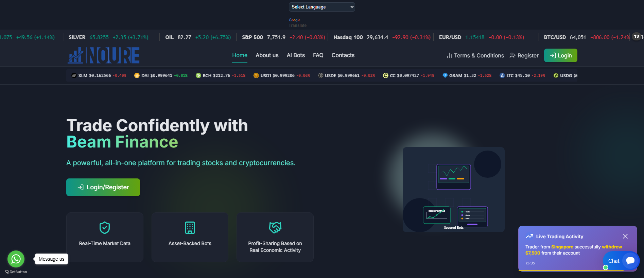644x278 pixels.
Task: Click the OIL ticker entry
Action: 198,37
